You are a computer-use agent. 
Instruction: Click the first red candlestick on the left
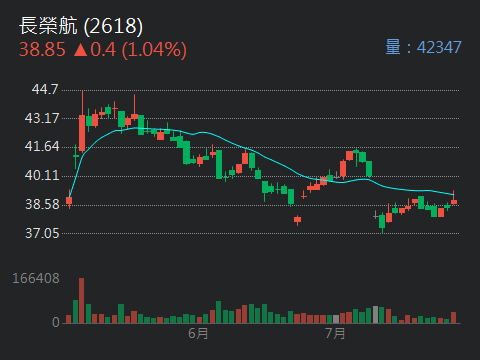tap(69, 200)
